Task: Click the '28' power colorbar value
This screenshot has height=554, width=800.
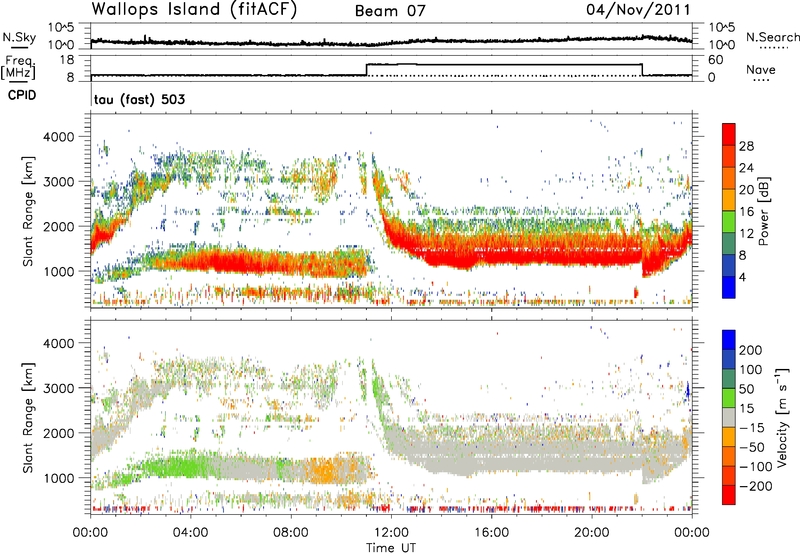Action: tap(746, 146)
